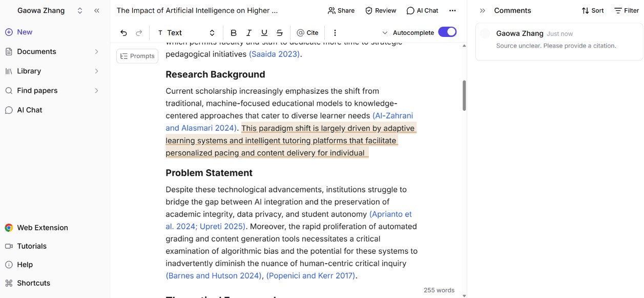The image size is (644, 298).
Task: Click the document title in header
Action: point(197,10)
